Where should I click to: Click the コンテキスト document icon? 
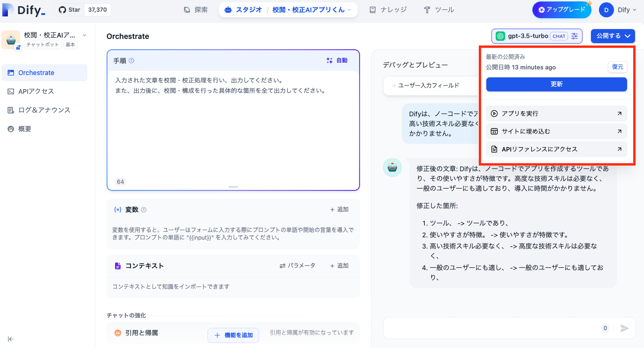coord(118,266)
